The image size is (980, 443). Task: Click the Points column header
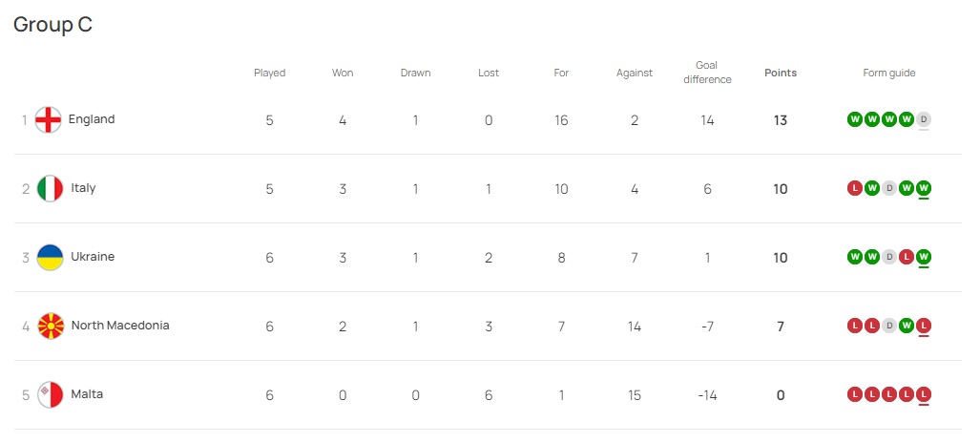781,73
